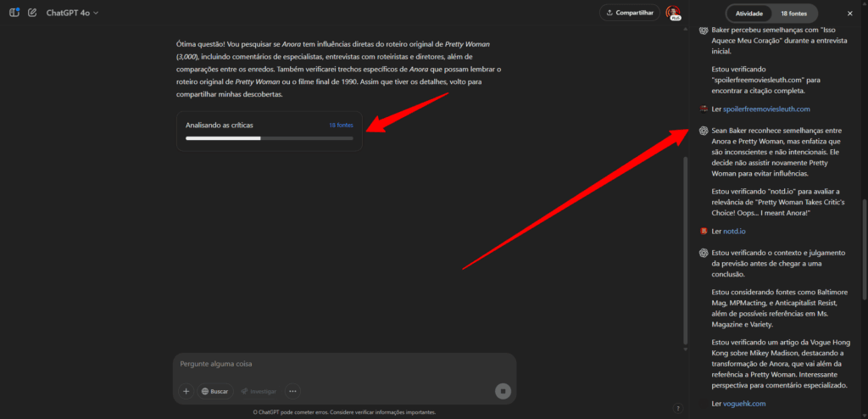Close the activity side panel
Image resolution: width=868 pixels, height=419 pixels.
[x=849, y=14]
